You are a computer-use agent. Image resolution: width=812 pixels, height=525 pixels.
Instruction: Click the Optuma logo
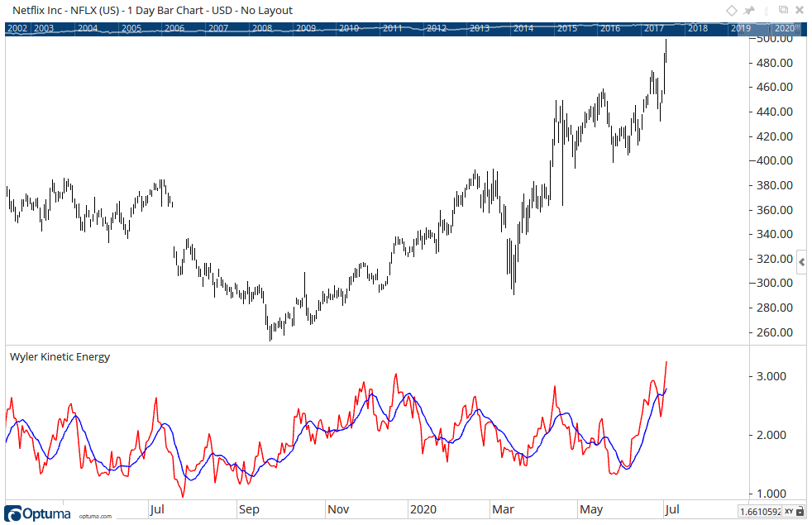[x=37, y=513]
